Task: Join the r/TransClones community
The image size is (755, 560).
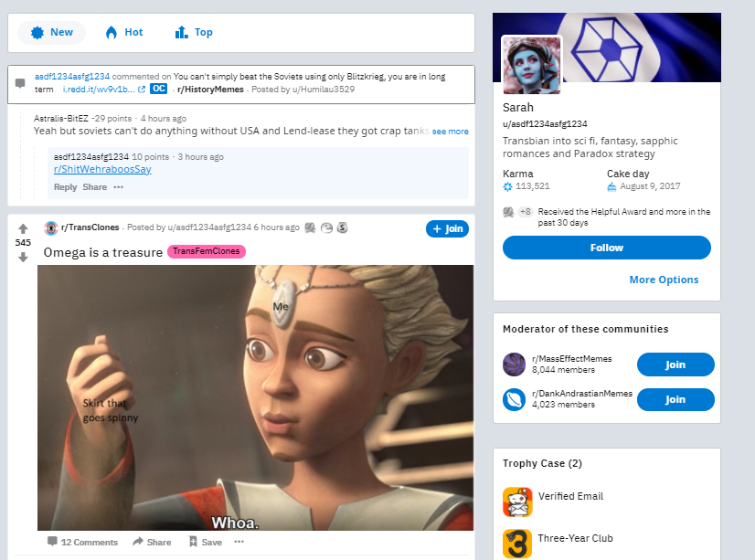Action: tap(447, 229)
